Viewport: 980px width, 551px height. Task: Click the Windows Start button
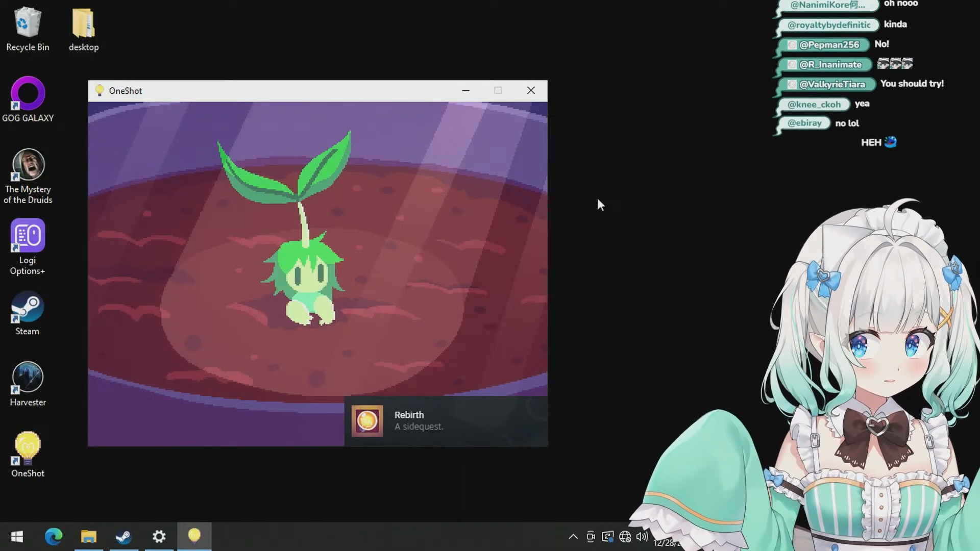(17, 536)
